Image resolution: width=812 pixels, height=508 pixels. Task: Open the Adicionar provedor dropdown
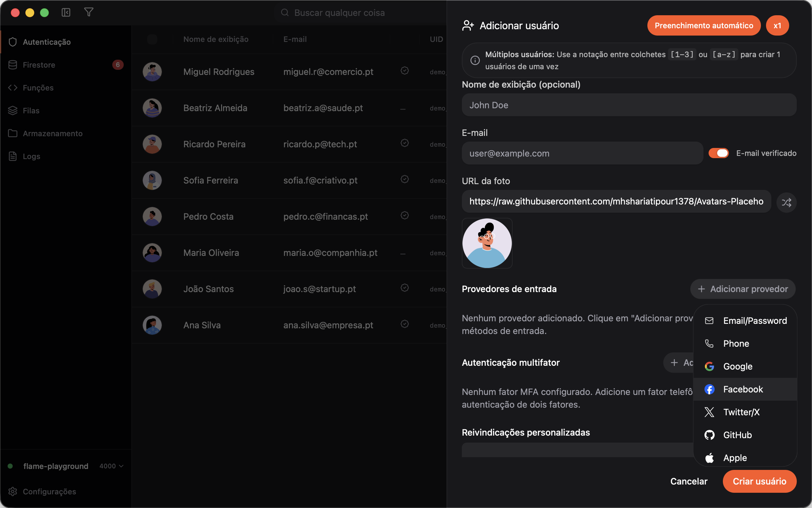(743, 289)
